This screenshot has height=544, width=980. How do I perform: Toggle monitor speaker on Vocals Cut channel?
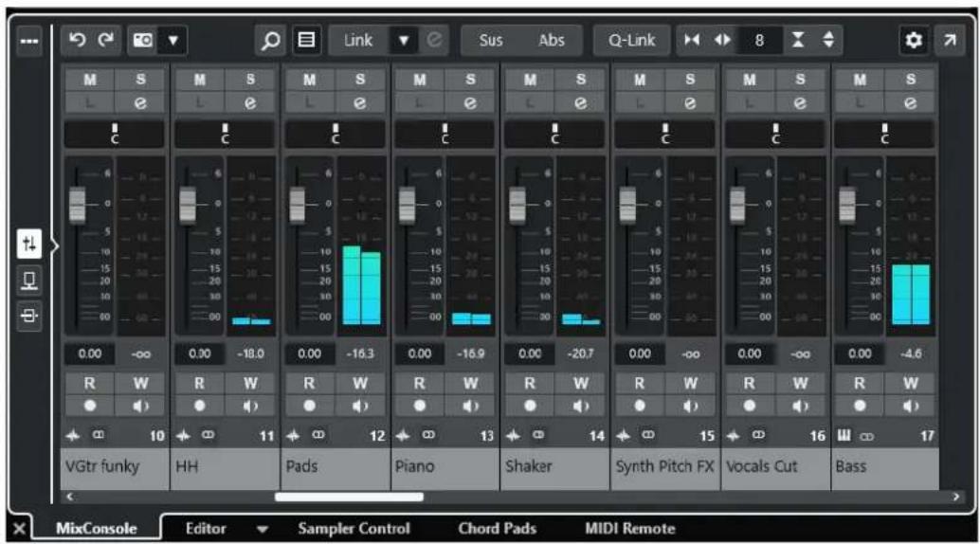pos(800,406)
